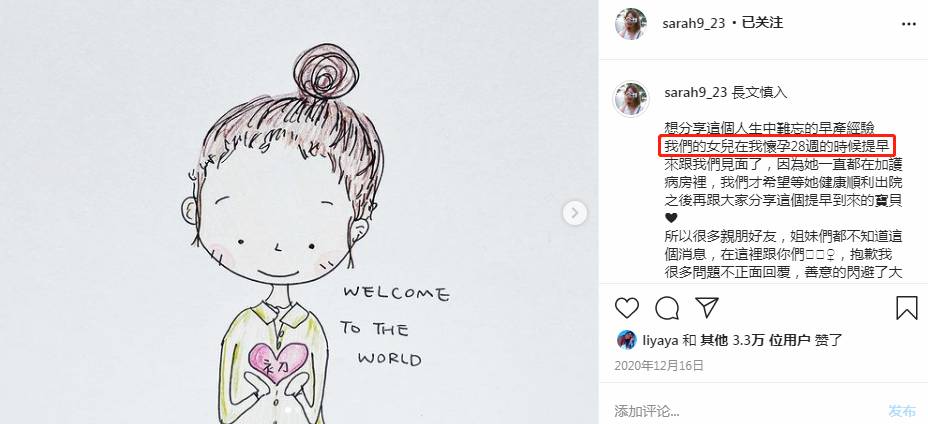Image resolution: width=928 pixels, height=424 pixels.
Task: Open sarah9_23 username in header
Action: 694,23
